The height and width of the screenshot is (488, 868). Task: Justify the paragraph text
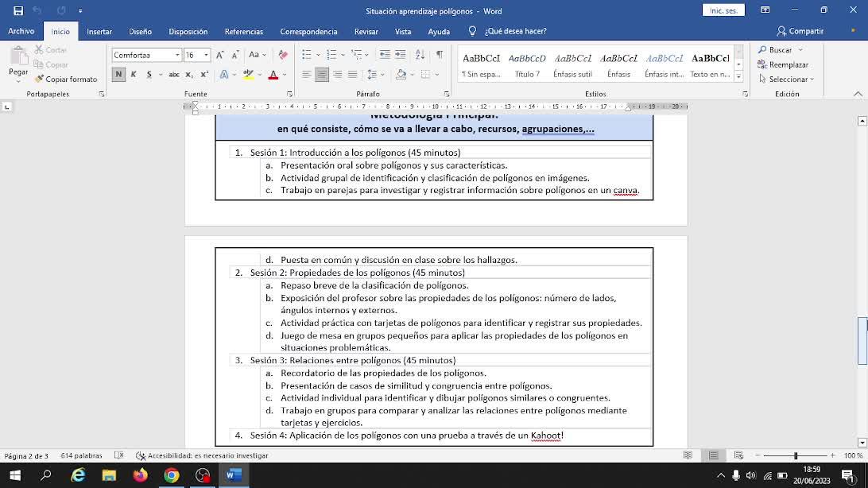coord(353,74)
